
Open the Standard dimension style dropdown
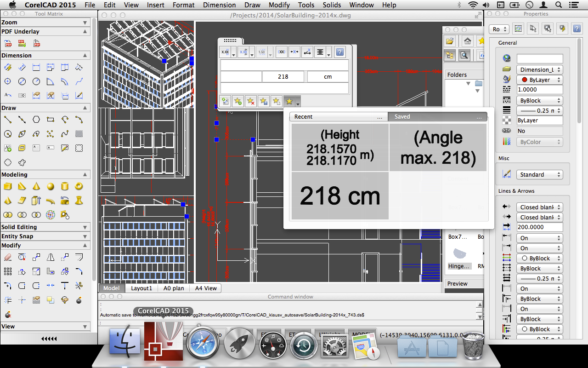click(x=539, y=175)
